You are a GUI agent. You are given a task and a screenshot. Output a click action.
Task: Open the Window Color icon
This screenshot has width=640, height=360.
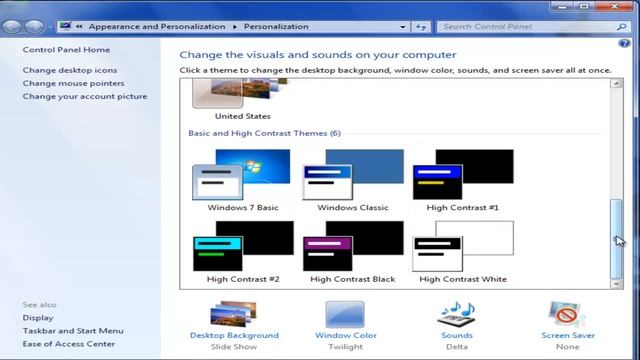[345, 314]
